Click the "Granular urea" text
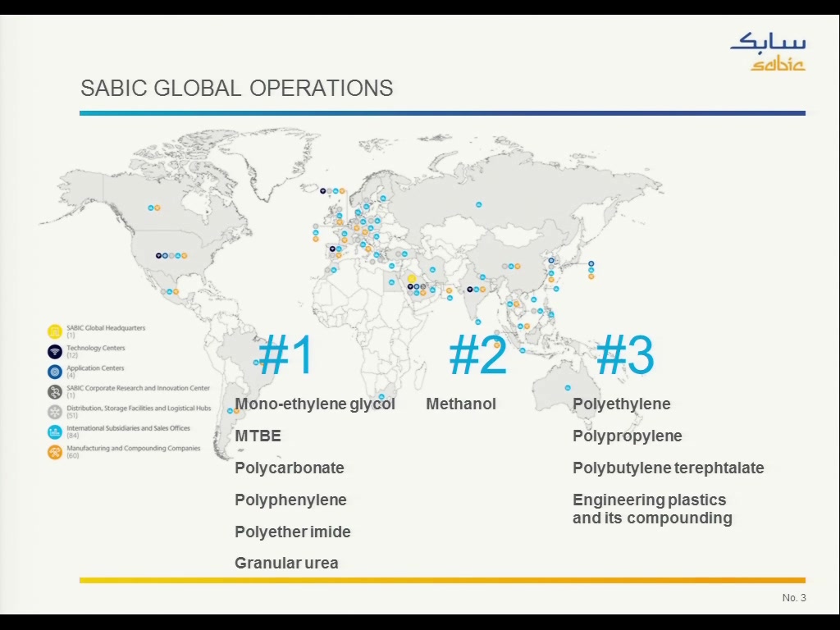Viewport: 840px width, 630px height. click(286, 563)
